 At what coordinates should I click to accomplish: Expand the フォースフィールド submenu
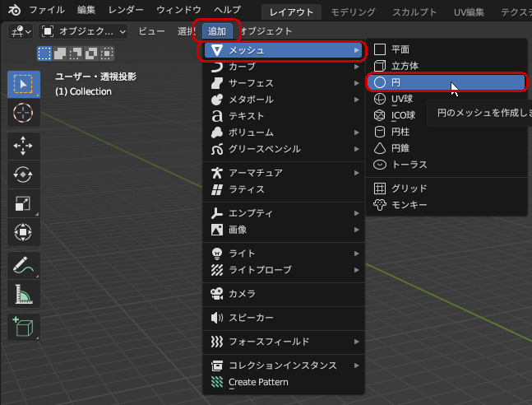(284, 342)
